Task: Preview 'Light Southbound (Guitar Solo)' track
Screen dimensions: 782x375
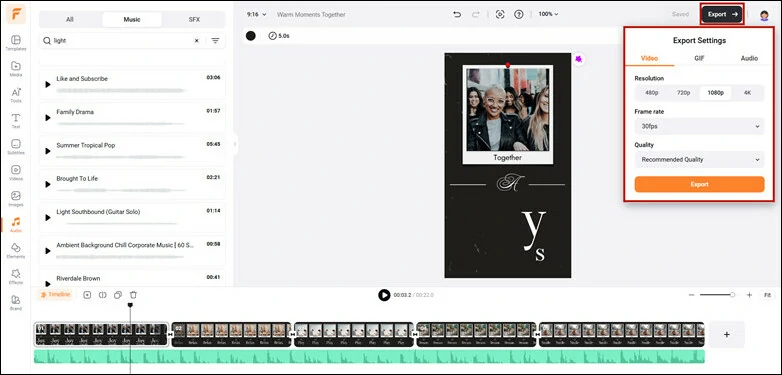Action: pyautogui.click(x=48, y=217)
